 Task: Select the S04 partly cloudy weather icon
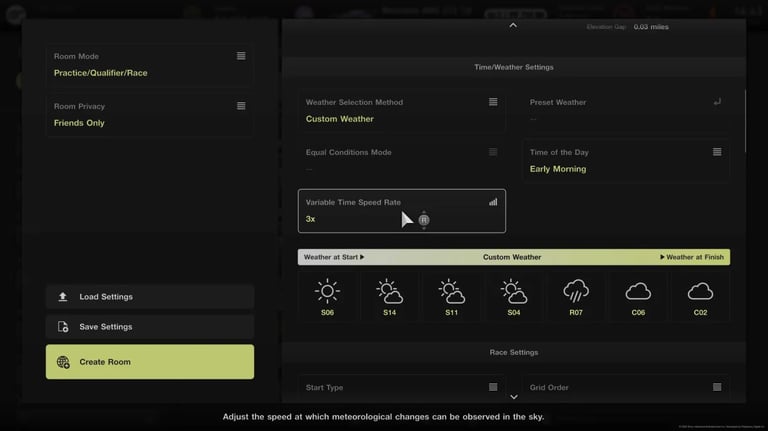(514, 291)
